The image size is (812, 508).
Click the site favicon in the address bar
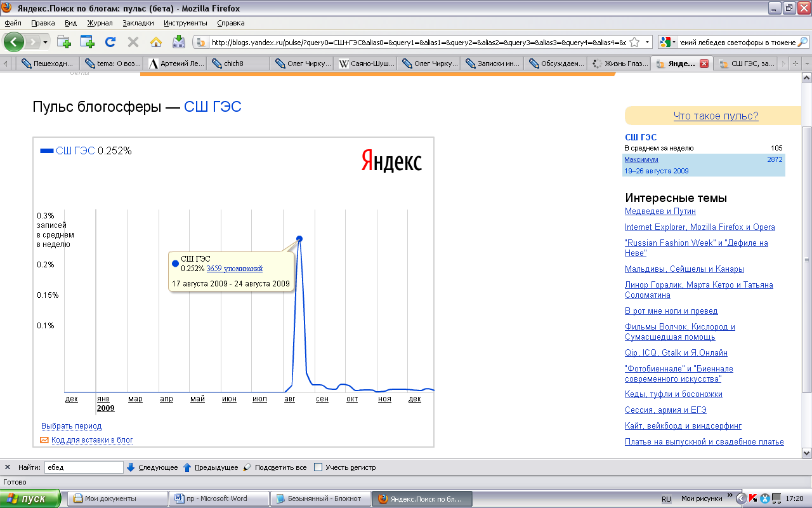click(202, 43)
